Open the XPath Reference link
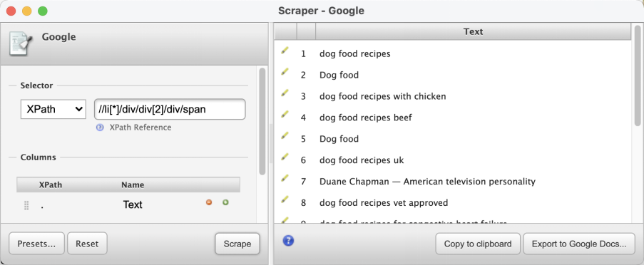644x265 pixels. 140,128
